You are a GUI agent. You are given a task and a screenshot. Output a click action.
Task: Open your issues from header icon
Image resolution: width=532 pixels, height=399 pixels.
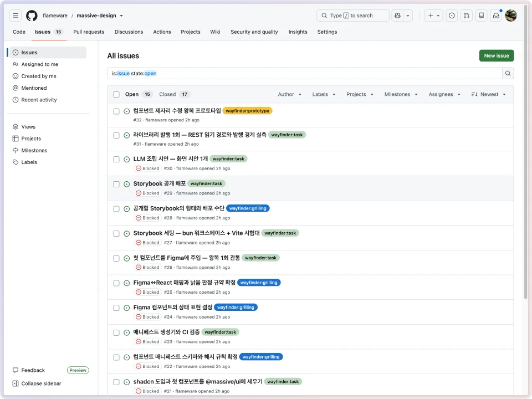pos(452,16)
